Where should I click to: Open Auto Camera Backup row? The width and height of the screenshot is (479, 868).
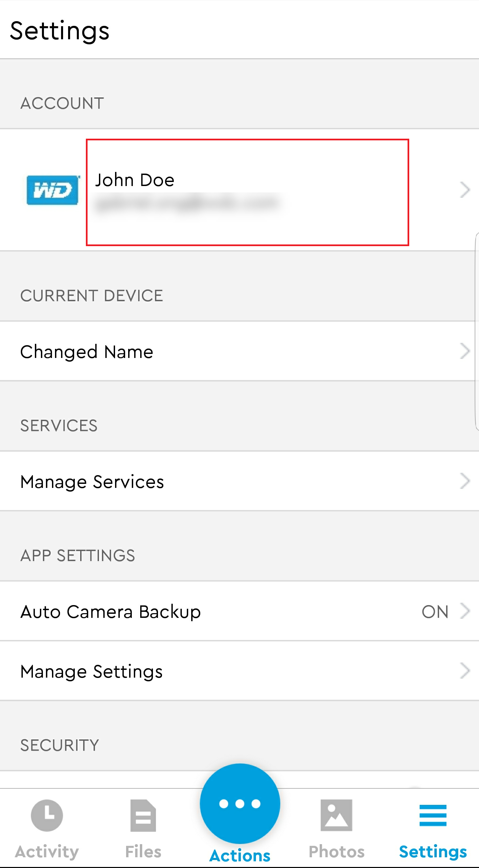click(x=239, y=611)
